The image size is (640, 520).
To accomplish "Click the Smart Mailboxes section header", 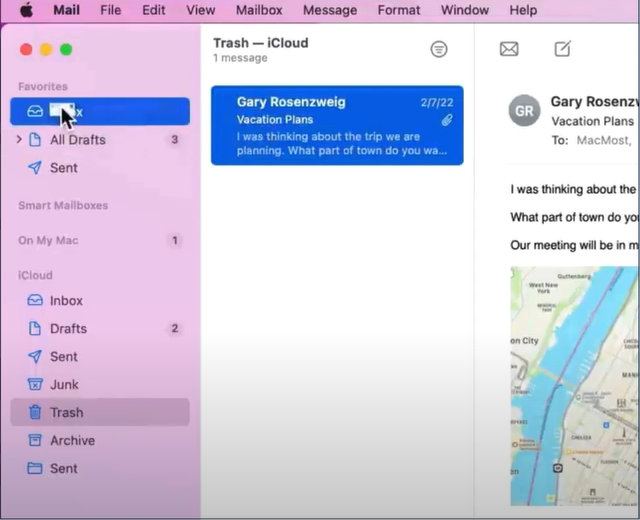I will pyautogui.click(x=63, y=205).
